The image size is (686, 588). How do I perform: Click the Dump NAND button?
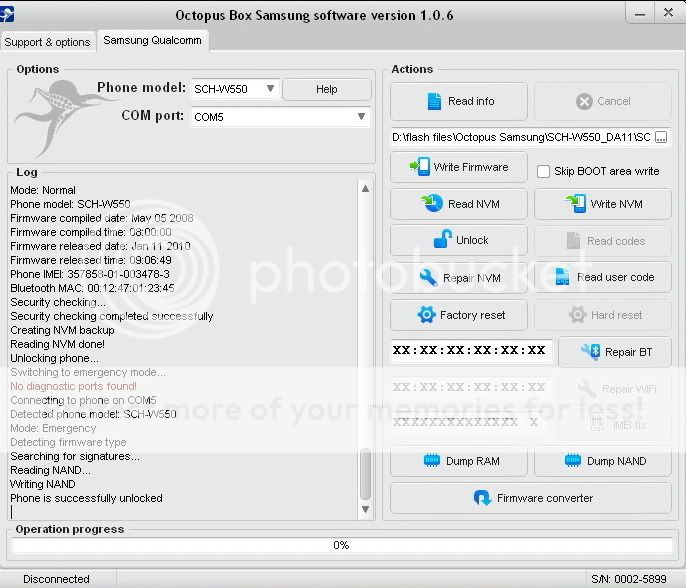pyautogui.click(x=605, y=461)
